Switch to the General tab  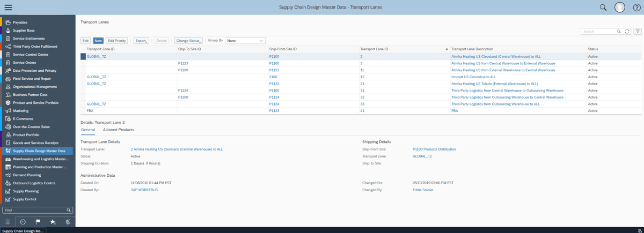pyautogui.click(x=88, y=130)
